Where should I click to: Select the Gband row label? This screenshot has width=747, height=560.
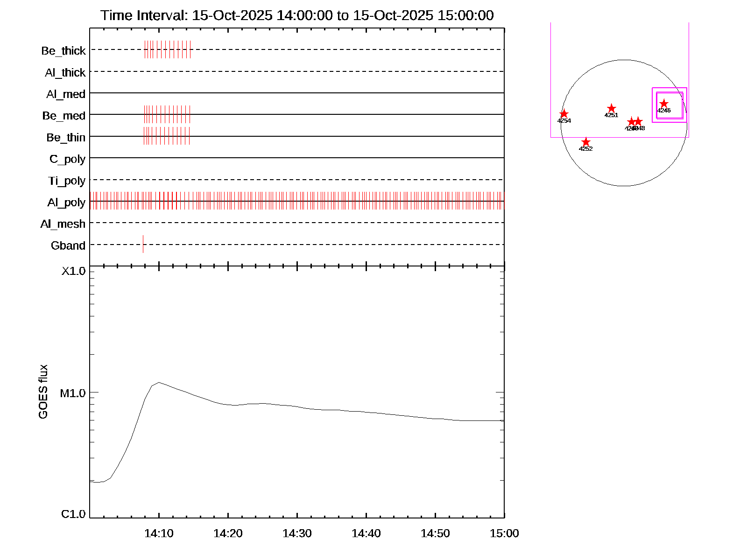coord(68,245)
